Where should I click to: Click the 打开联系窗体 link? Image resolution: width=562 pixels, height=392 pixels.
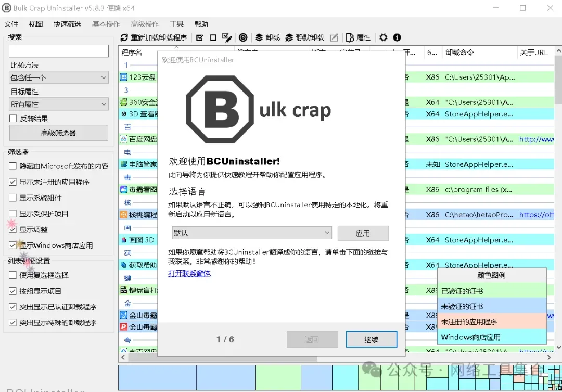pyautogui.click(x=189, y=274)
